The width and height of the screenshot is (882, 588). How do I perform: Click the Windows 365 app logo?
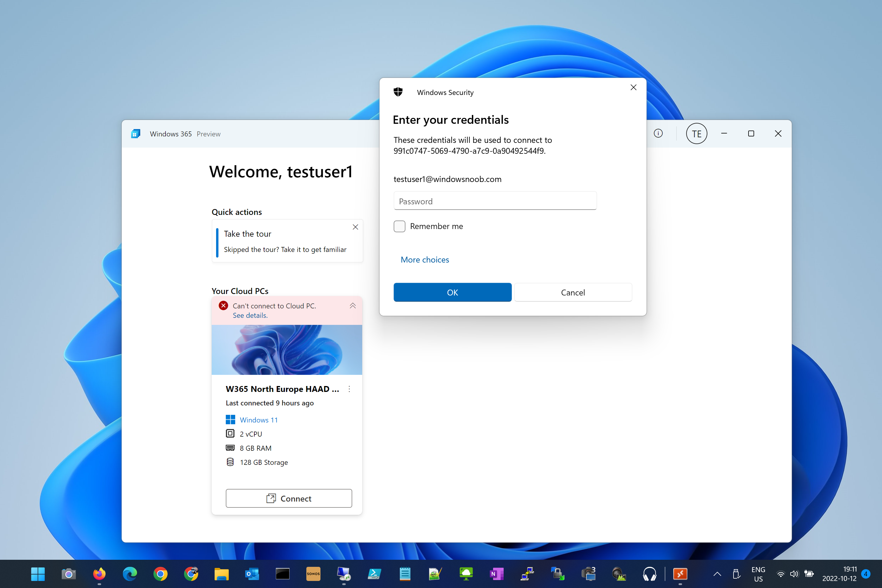pyautogui.click(x=135, y=133)
